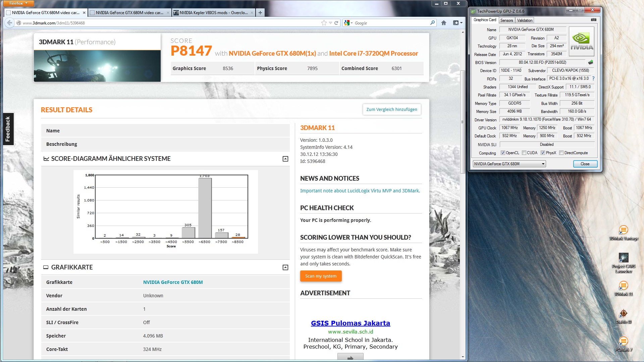This screenshot has height=362, width=644.
Task: Click Intel Core i7-3720QM Processor link
Action: [374, 53]
